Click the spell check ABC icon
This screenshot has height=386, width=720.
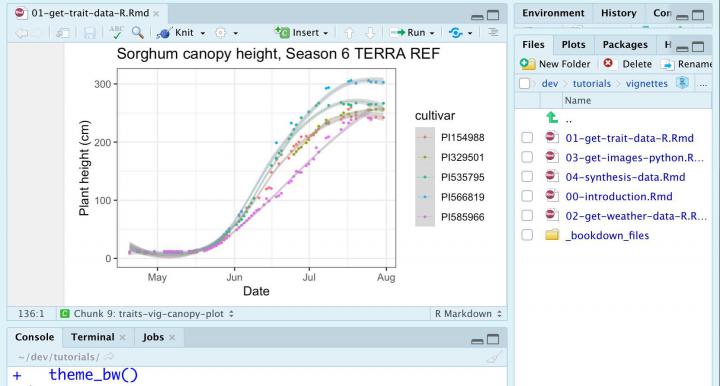click(x=116, y=33)
